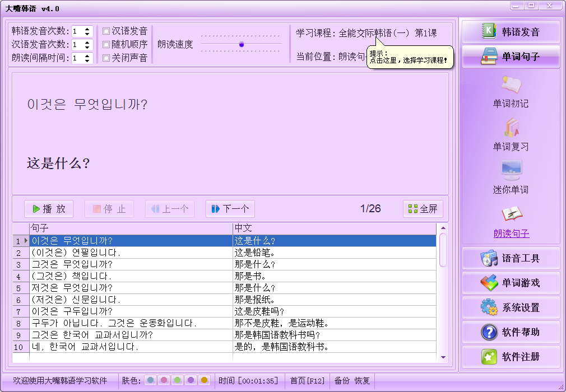Click 恢复 in the status bar
Viewport: 566px width, 392px height.
[x=362, y=380]
